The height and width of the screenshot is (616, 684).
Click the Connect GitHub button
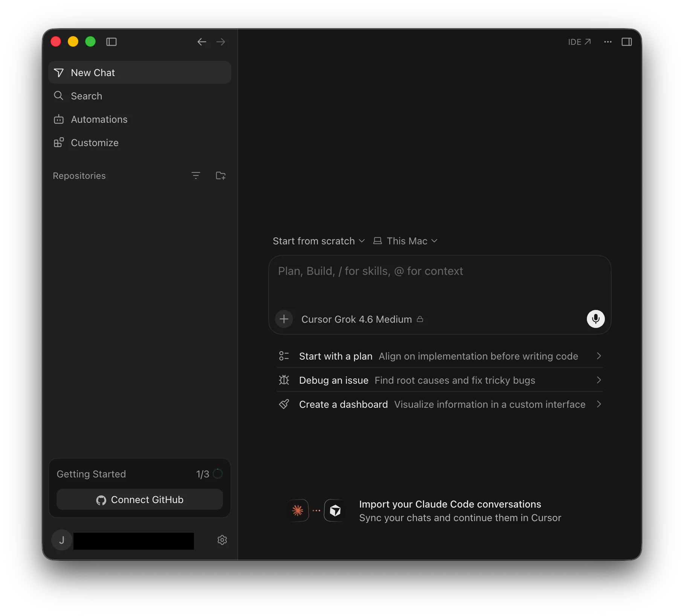click(x=140, y=500)
